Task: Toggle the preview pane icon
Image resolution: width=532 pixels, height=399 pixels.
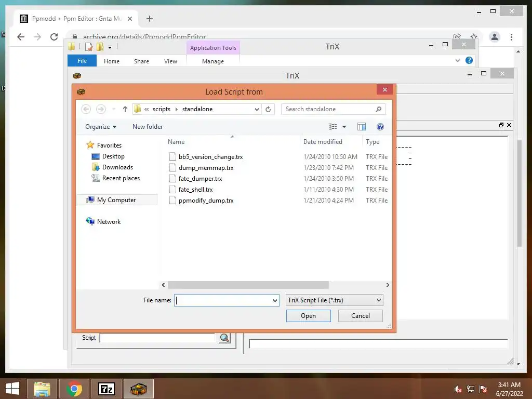Action: (x=362, y=127)
